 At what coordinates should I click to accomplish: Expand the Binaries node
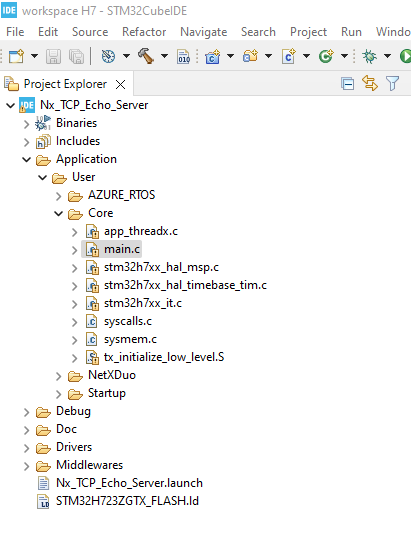(26, 124)
